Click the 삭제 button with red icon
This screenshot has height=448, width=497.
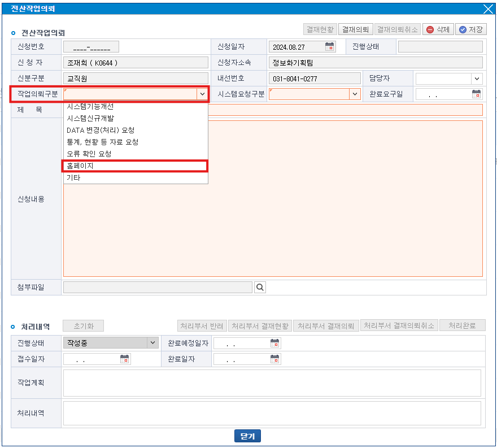coord(438,29)
